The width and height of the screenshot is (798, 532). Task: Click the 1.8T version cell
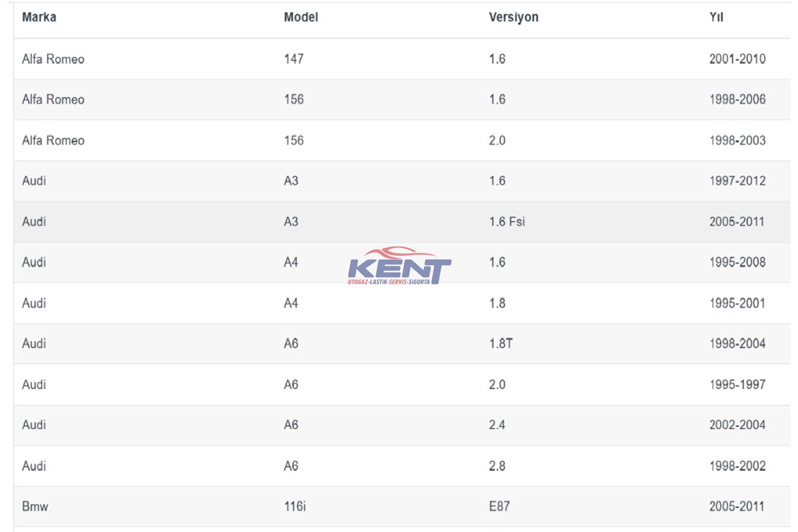(x=501, y=344)
